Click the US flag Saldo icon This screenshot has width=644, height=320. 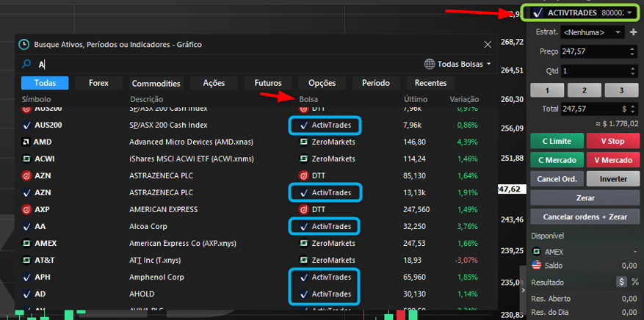(x=538, y=265)
